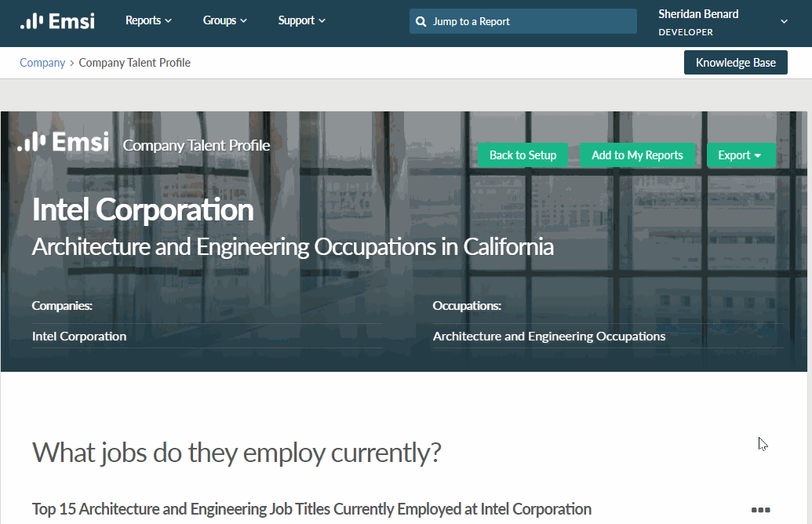This screenshot has height=524, width=812.
Task: Click the What jobs do they employ currently heading
Action: pyautogui.click(x=237, y=453)
